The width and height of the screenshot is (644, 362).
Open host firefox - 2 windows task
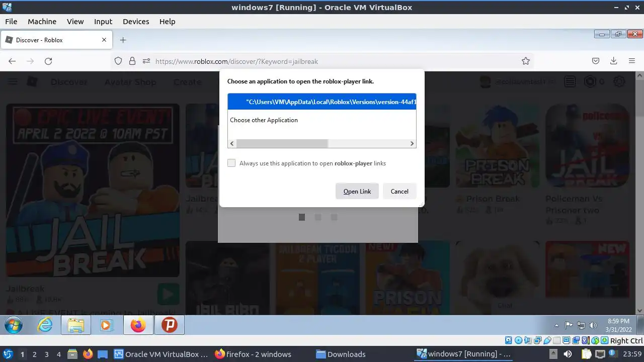(254, 354)
